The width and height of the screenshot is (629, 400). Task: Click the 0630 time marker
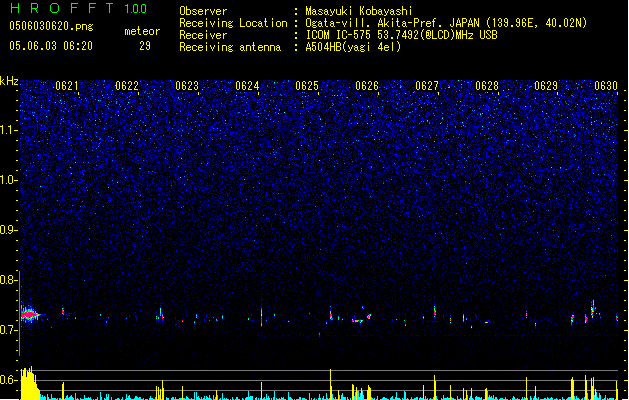click(x=606, y=86)
